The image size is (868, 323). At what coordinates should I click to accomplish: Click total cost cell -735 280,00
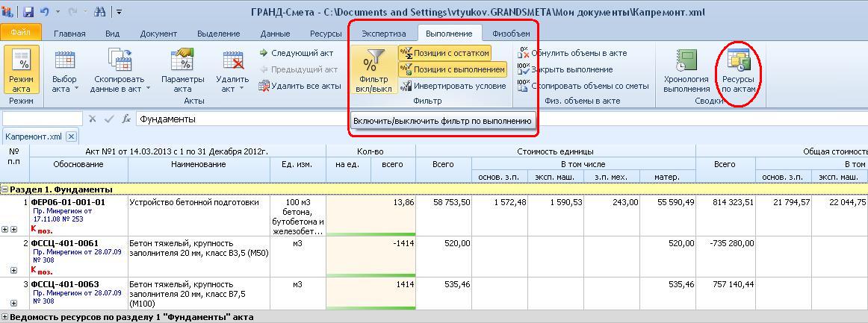pyautogui.click(x=726, y=257)
